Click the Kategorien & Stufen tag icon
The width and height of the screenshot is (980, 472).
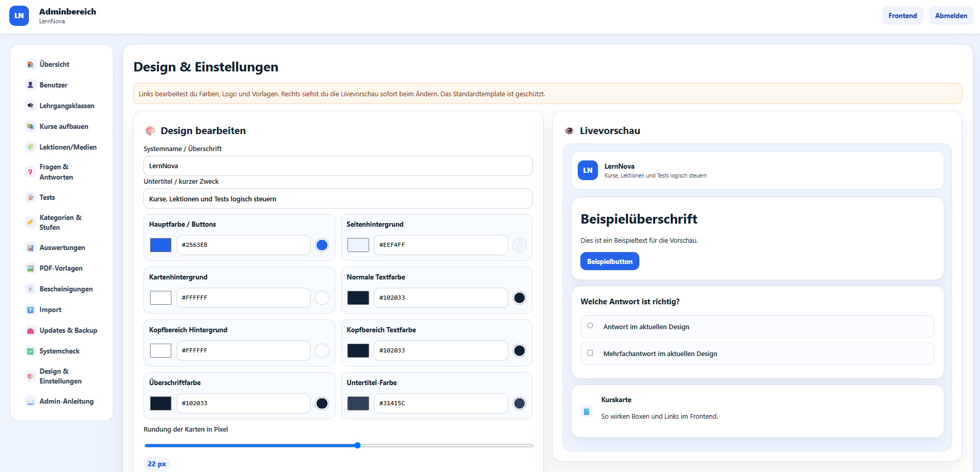pyautogui.click(x=31, y=222)
